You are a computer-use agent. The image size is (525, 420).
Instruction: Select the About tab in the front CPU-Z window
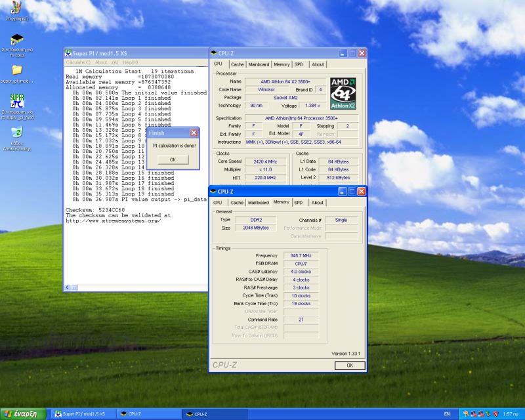(318, 203)
